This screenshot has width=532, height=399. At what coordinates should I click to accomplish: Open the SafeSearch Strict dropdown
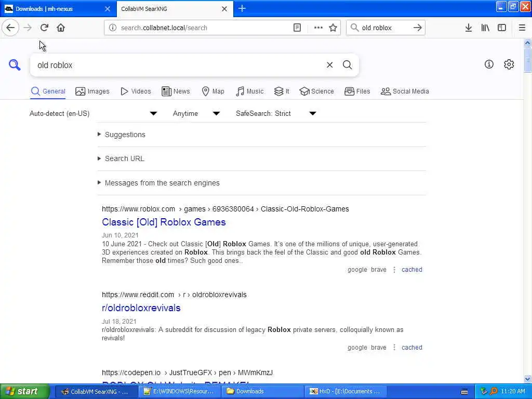point(276,113)
